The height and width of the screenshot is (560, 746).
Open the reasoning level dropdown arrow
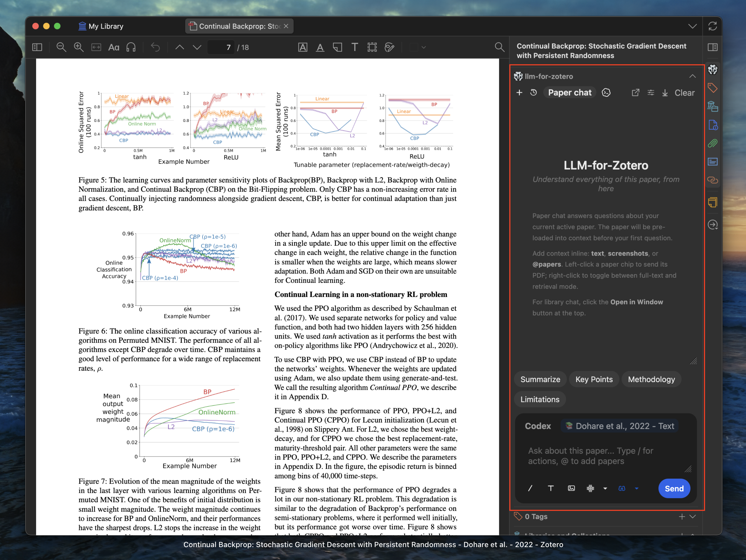[x=637, y=488]
